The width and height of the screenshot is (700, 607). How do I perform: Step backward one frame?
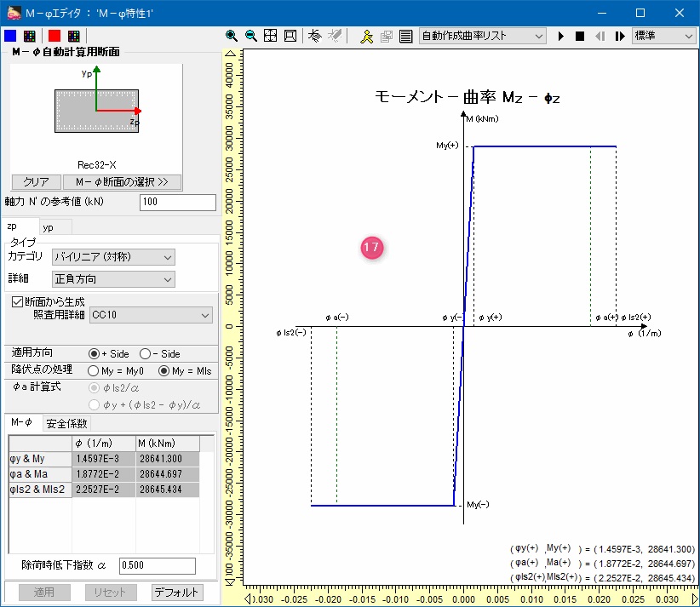600,36
